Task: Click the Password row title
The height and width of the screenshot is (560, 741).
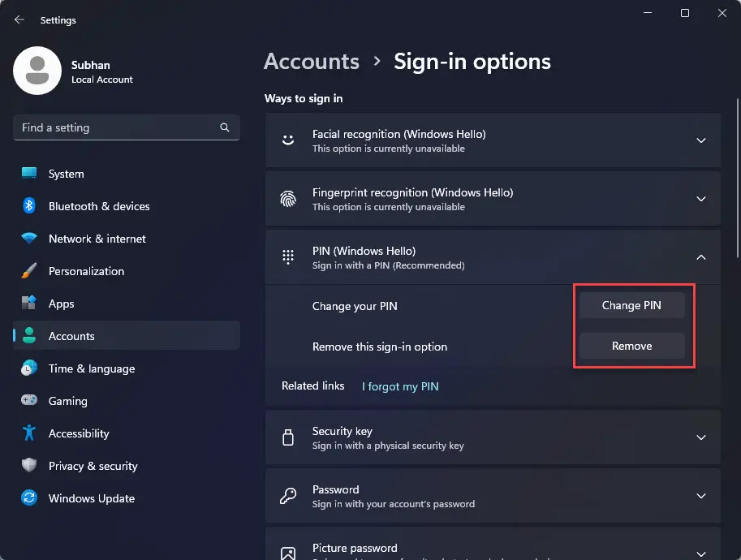Action: 335,489
